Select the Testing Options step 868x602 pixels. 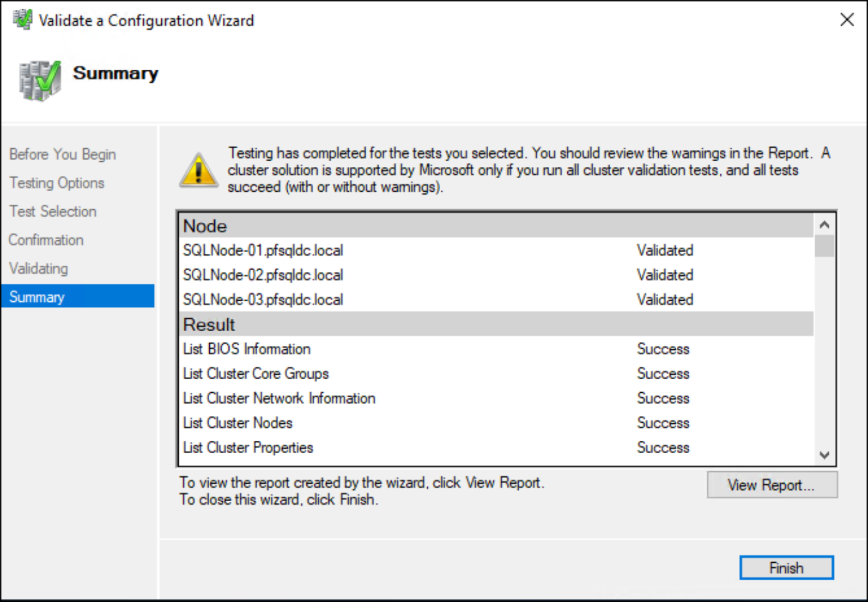click(57, 183)
